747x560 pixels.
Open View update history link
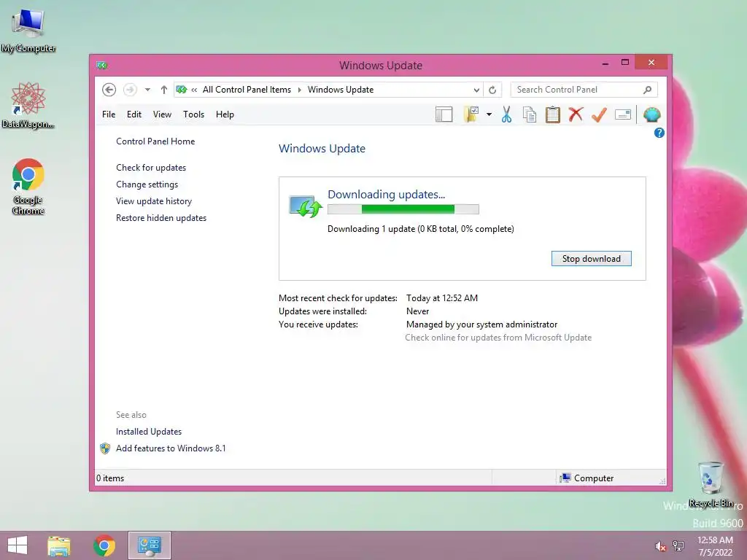click(154, 201)
